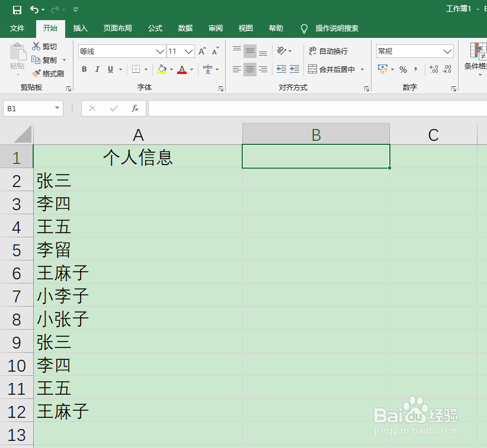Expand the underline style dropdown arrow
Viewport: 487px width, 448px height.
coord(120,69)
